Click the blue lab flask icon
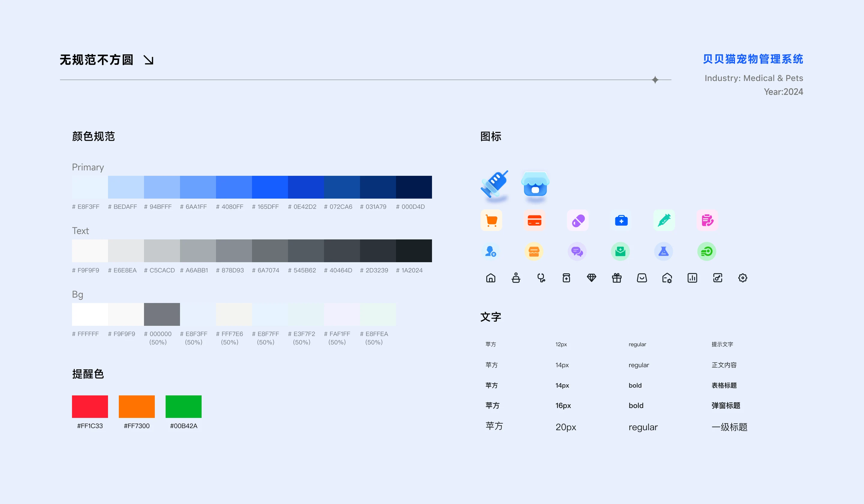 (x=663, y=252)
